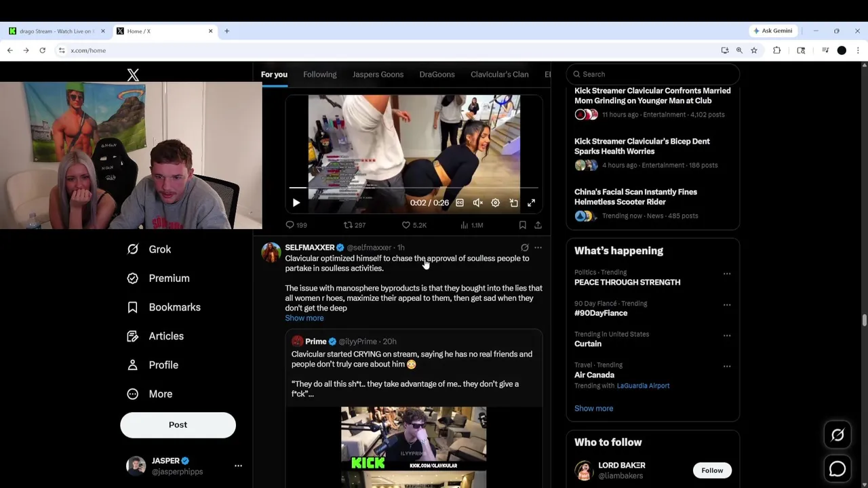The width and height of the screenshot is (868, 488).
Task: Open Profile in the sidebar
Action: click(153, 365)
